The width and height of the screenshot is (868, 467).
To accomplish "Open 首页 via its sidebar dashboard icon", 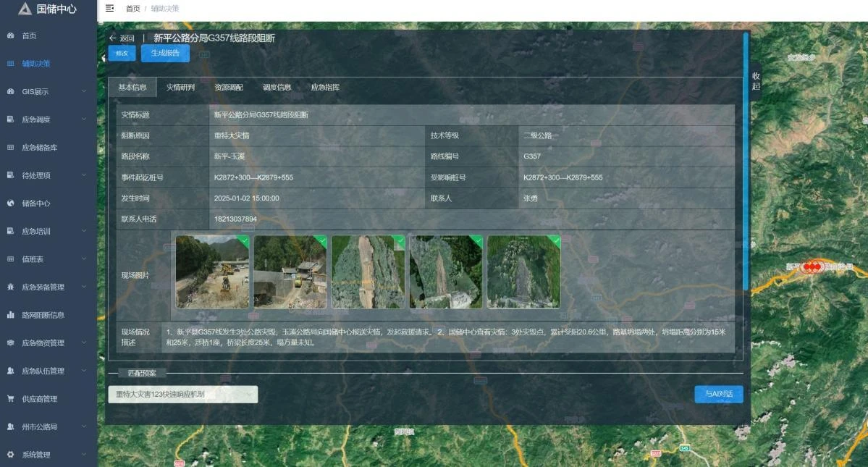I will (11, 35).
